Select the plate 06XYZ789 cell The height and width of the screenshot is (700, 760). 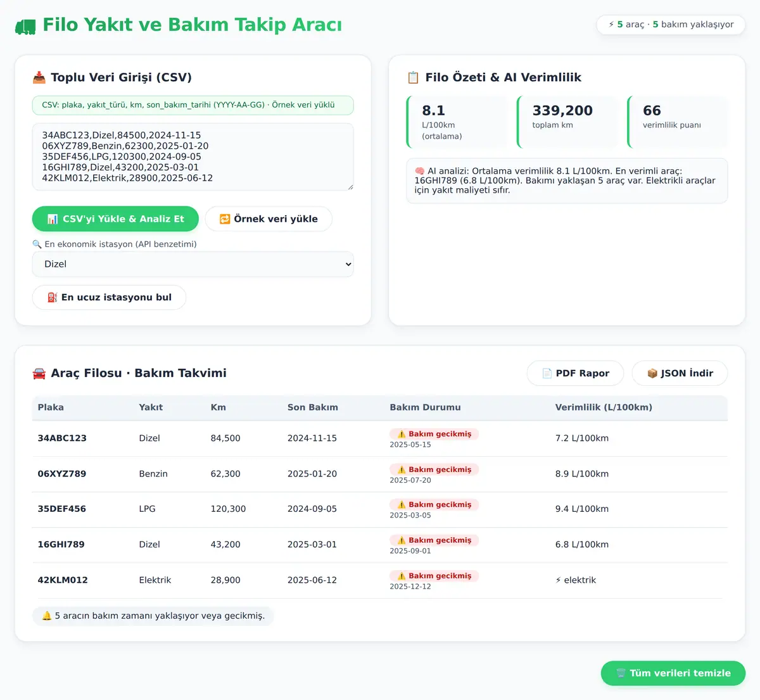click(62, 474)
